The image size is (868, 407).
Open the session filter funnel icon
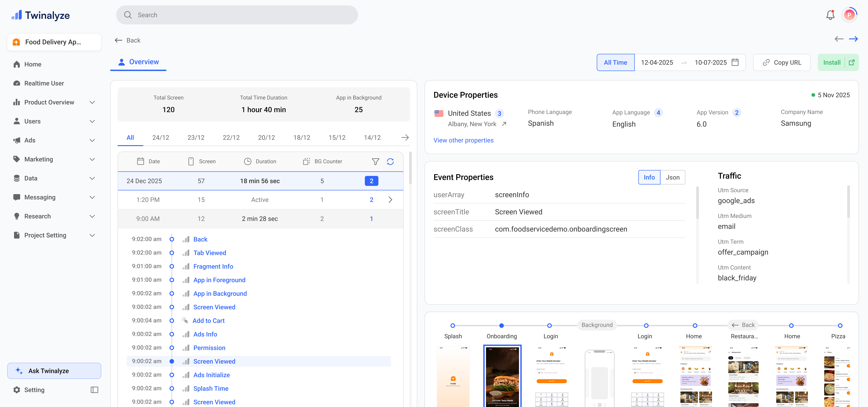coord(375,162)
